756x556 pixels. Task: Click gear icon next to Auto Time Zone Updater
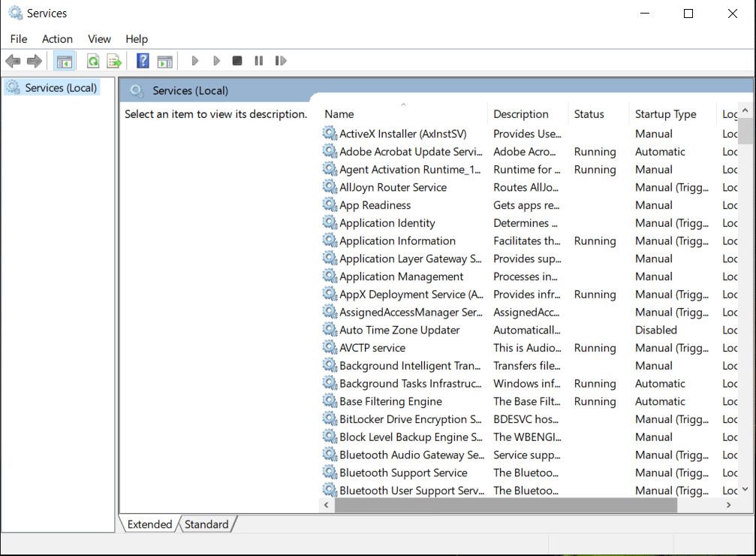click(330, 330)
